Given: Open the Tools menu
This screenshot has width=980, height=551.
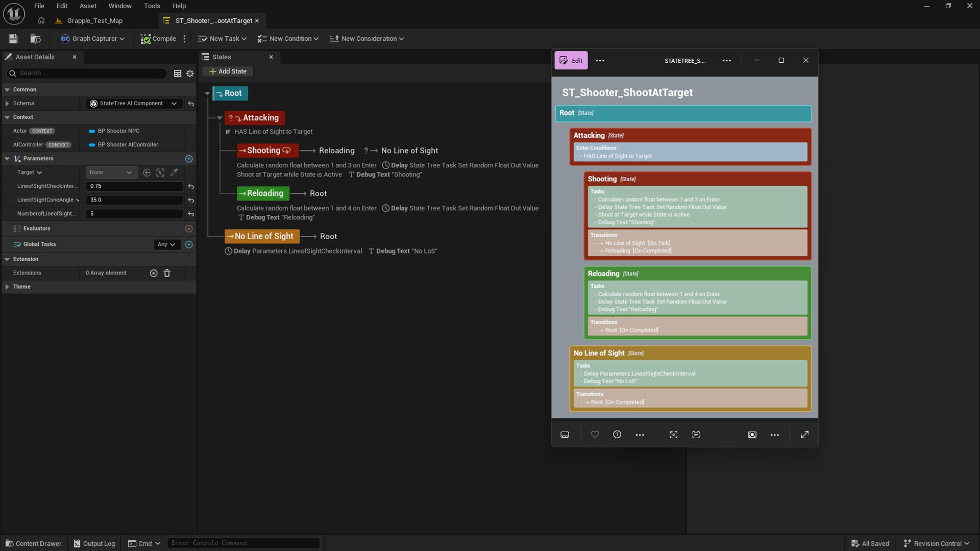Looking at the screenshot, I should (x=152, y=6).
